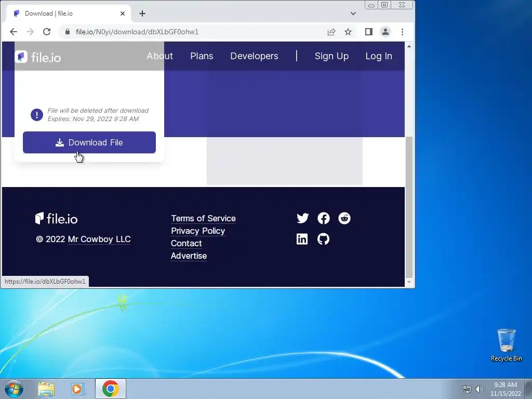Viewport: 532px width, 399px height.
Task: Click the network tray icon
Action: coord(467,389)
